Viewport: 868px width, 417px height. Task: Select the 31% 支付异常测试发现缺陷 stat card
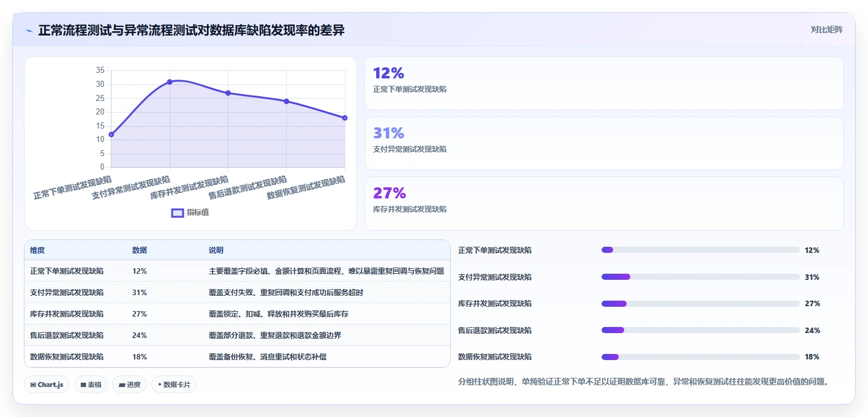pos(604,143)
